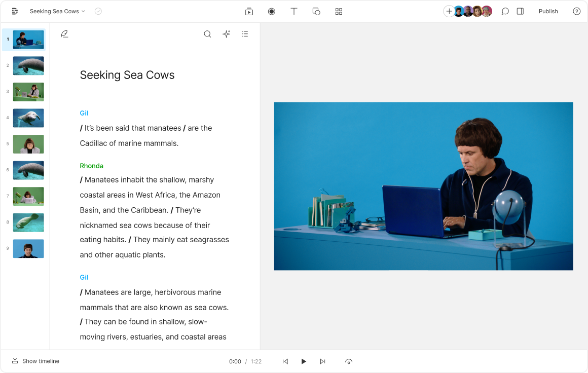Add a collaborator with the plus button
Screen dimensions: 588x373
coord(449,11)
